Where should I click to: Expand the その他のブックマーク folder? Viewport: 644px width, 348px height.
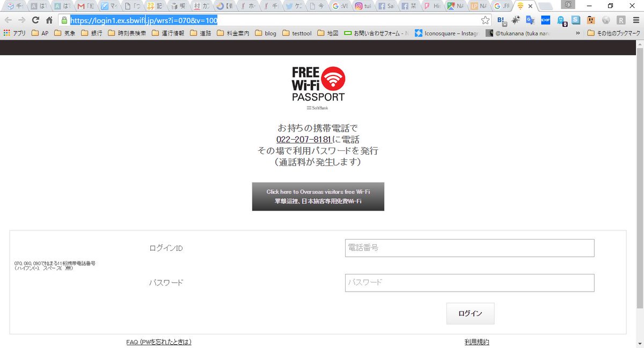(x=614, y=33)
